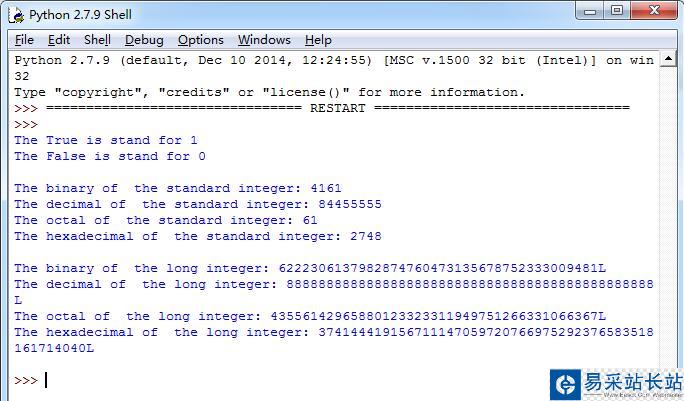
Task: Open the Help menu
Action: [318, 40]
